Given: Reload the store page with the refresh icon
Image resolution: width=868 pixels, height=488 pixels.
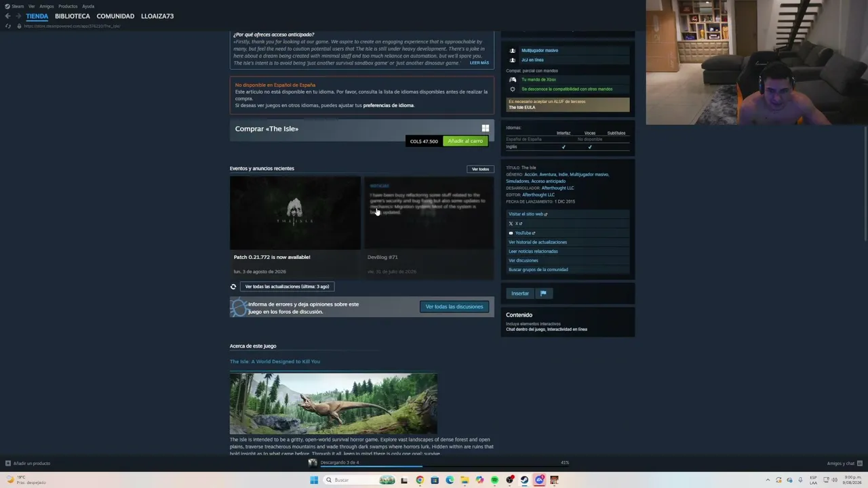Looking at the screenshot, I should coord(8,26).
